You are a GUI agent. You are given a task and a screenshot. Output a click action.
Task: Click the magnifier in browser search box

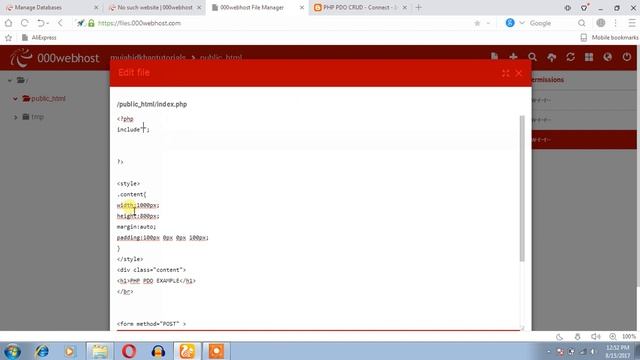582,23
